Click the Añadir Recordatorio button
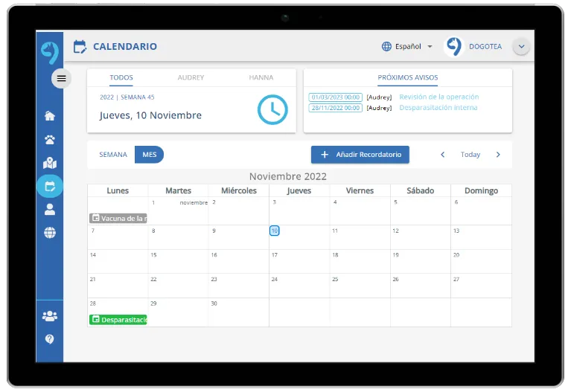This screenshot has height=392, width=568. click(x=360, y=155)
